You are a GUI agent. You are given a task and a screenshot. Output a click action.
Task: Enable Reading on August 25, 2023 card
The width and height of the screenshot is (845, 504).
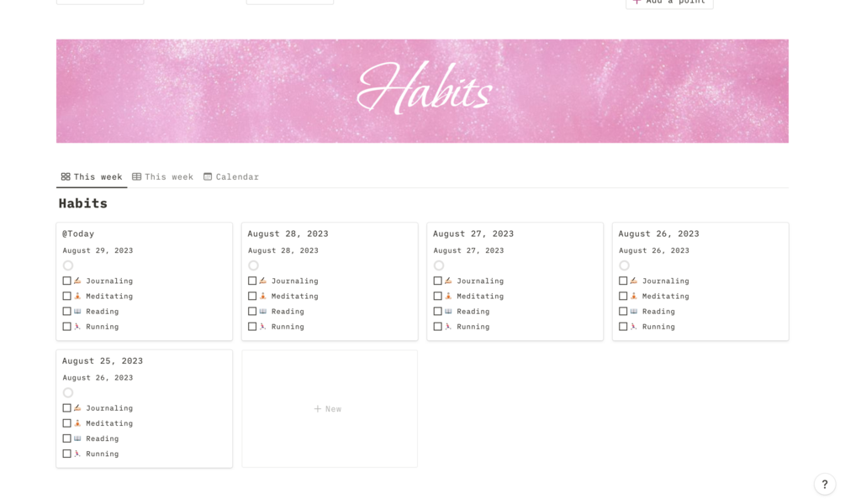coord(66,438)
